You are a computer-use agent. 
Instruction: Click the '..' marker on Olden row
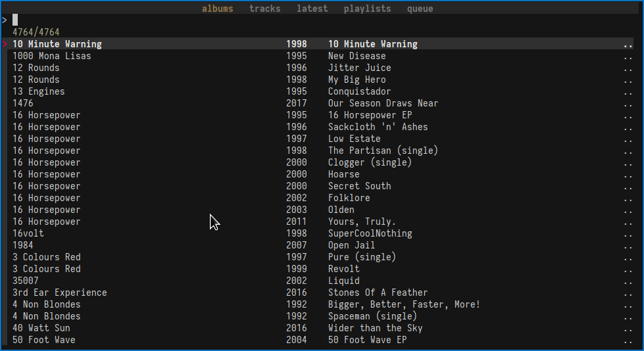pyautogui.click(x=628, y=212)
